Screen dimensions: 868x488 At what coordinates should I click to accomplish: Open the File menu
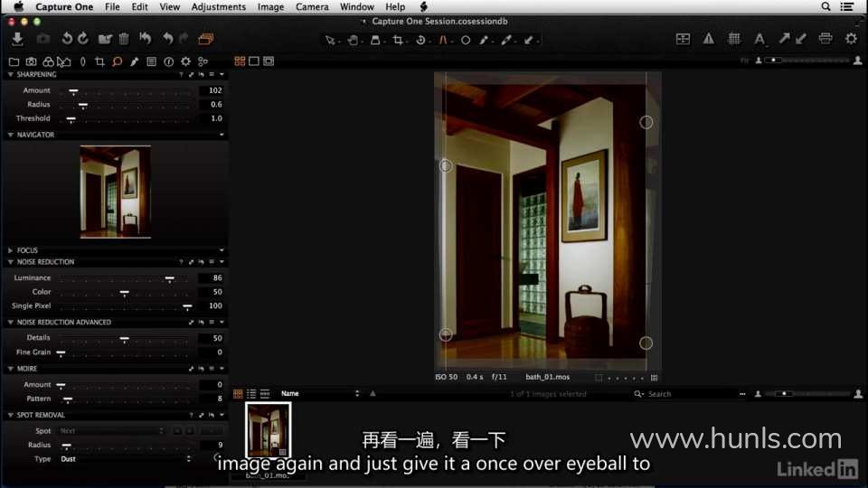pyautogui.click(x=112, y=6)
